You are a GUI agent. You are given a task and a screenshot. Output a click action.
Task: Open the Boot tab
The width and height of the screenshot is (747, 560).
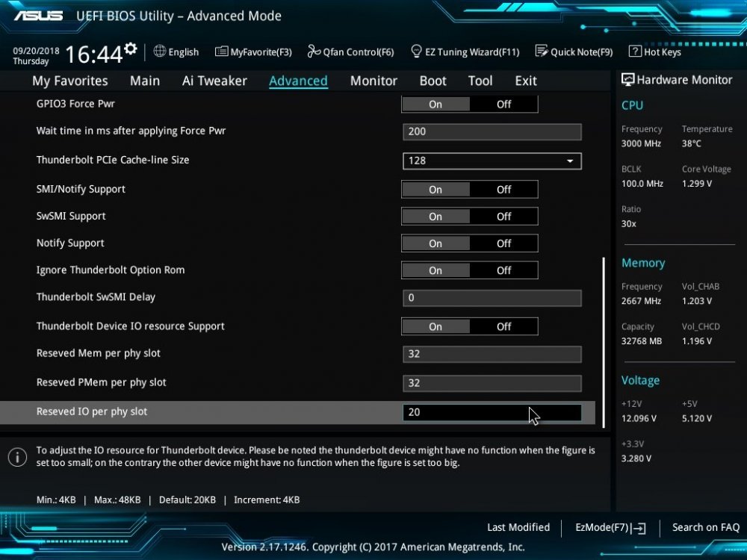pyautogui.click(x=433, y=81)
